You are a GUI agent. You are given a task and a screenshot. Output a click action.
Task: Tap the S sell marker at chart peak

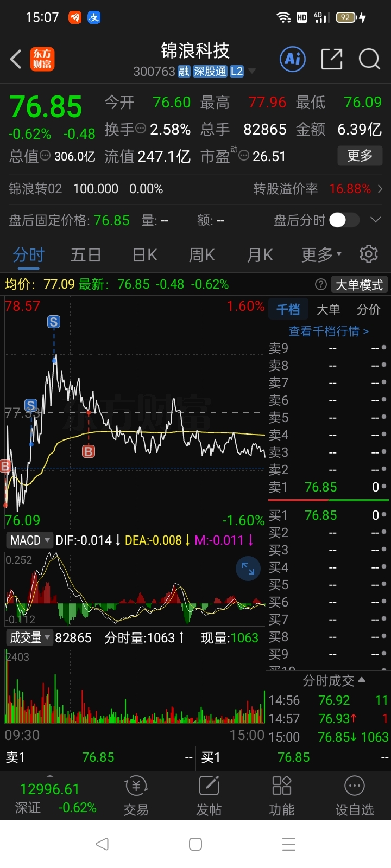tap(54, 322)
